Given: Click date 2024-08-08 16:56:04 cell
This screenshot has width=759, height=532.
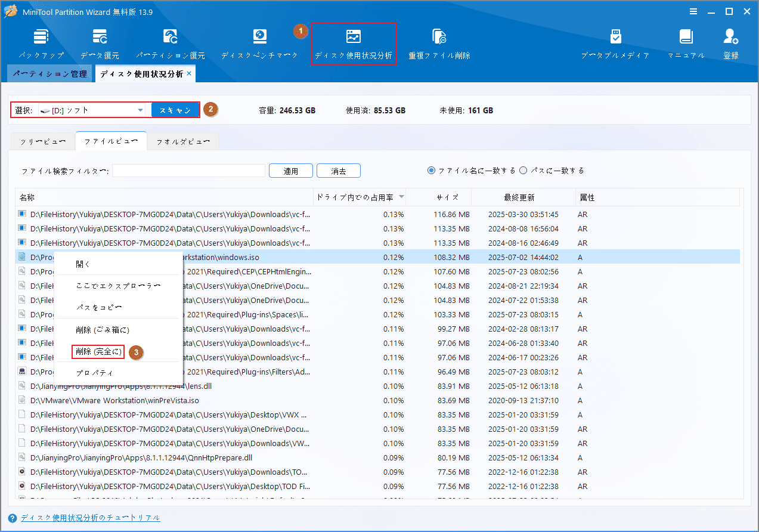Looking at the screenshot, I should [x=523, y=228].
